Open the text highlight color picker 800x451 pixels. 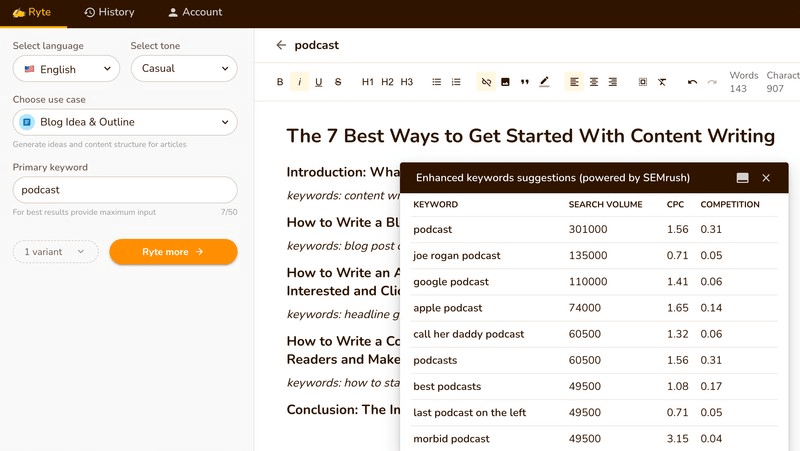tap(544, 82)
